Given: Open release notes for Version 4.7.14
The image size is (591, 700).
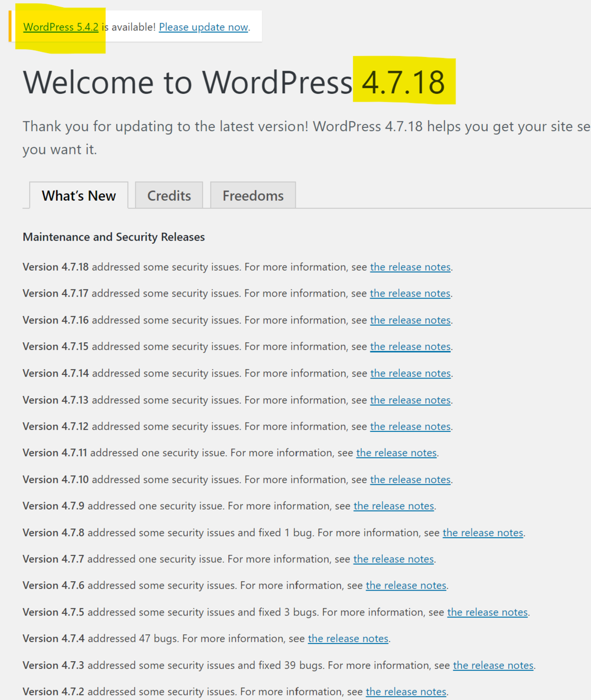Looking at the screenshot, I should pos(410,373).
